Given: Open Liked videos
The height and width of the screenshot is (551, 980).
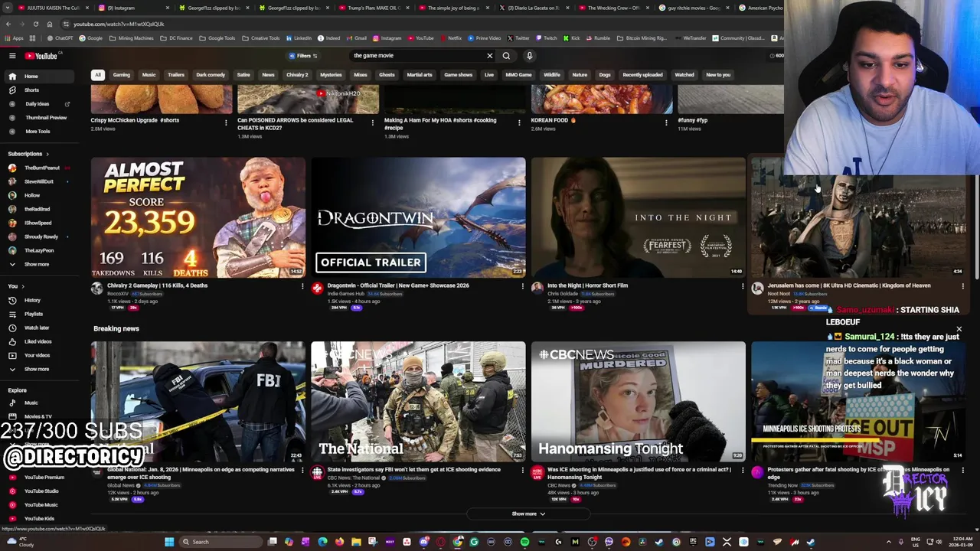Looking at the screenshot, I should pyautogui.click(x=38, y=341).
